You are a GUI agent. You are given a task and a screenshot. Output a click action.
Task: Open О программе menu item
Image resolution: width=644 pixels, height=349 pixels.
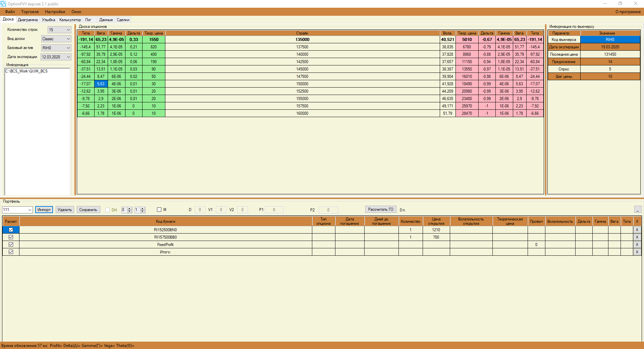628,12
